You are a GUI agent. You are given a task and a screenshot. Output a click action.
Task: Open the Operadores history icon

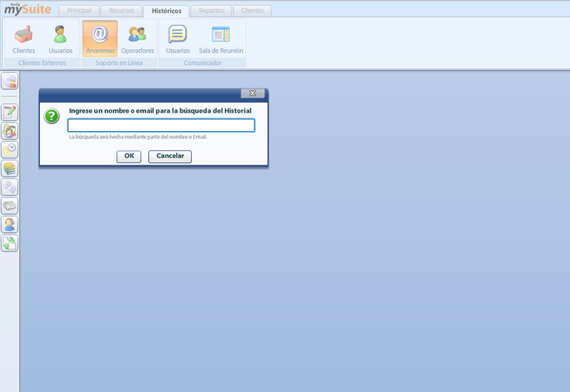pyautogui.click(x=138, y=39)
